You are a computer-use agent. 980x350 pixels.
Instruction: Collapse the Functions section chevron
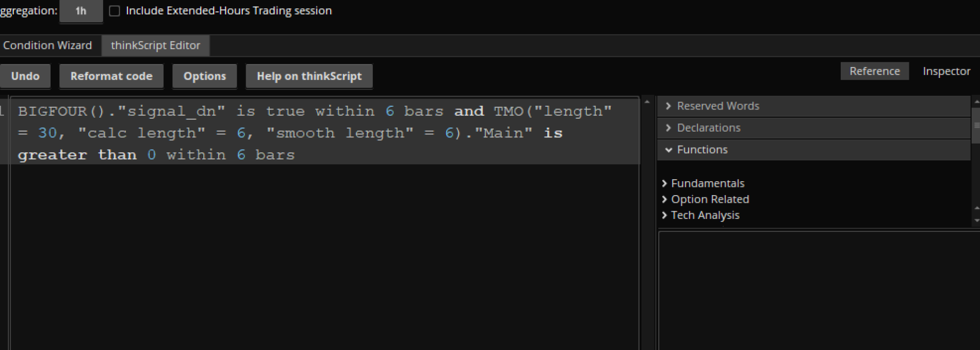coord(668,150)
